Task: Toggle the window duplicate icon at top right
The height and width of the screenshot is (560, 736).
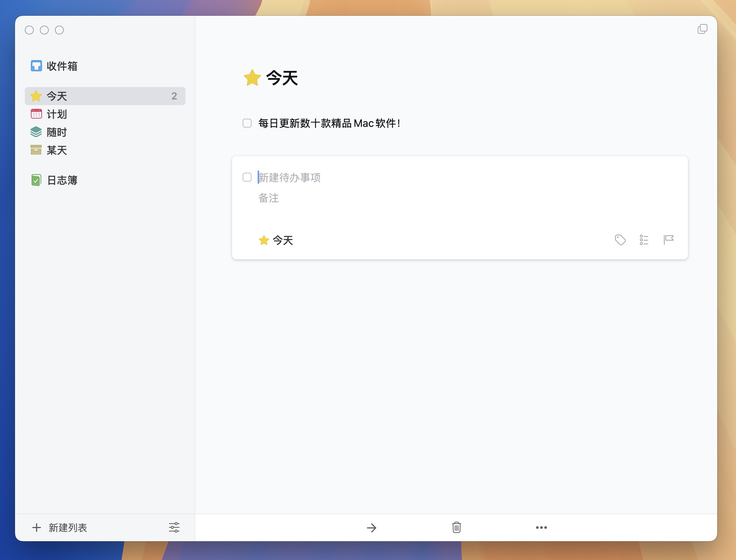Action: pos(703,29)
